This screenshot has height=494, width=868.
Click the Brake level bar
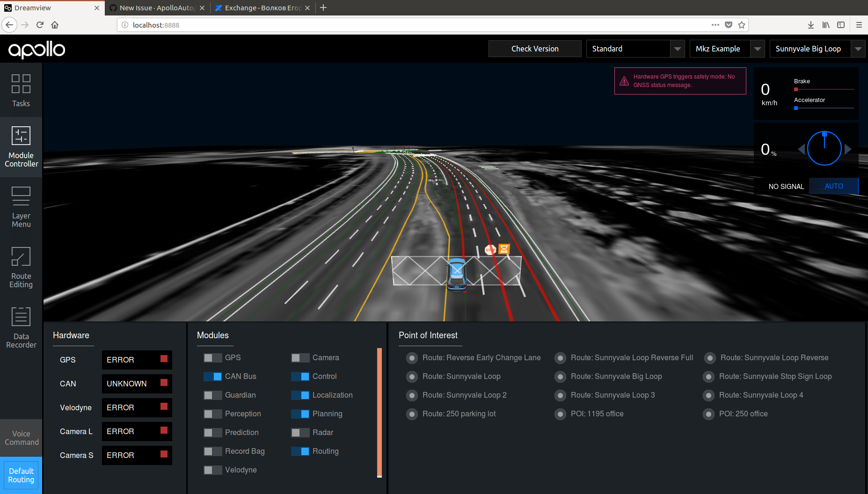coord(824,89)
